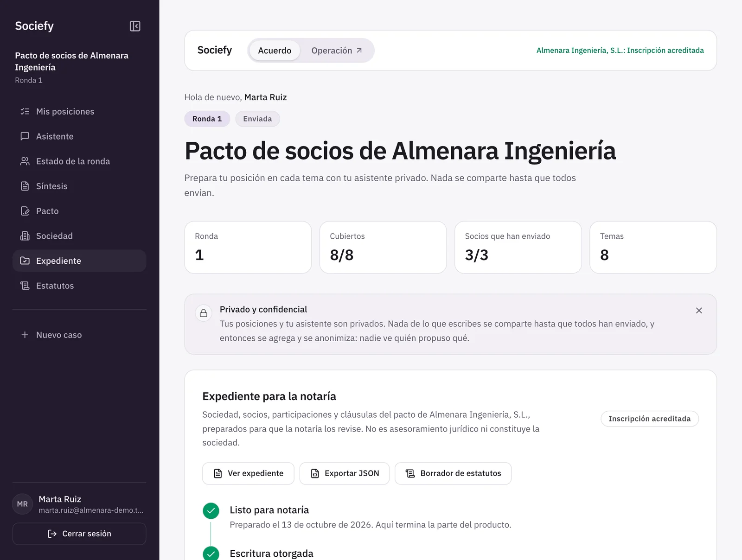This screenshot has height=560, width=742.
Task: Dismiss the Privado y confidencial notice
Action: click(699, 311)
